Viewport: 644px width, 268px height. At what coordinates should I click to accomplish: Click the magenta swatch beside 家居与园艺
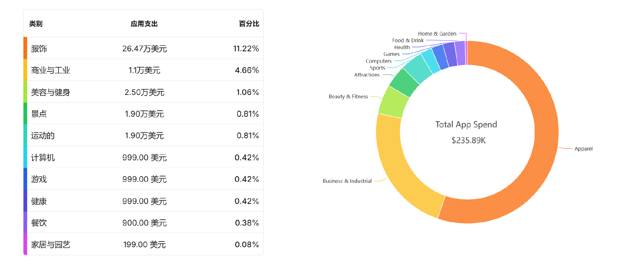pos(25,244)
